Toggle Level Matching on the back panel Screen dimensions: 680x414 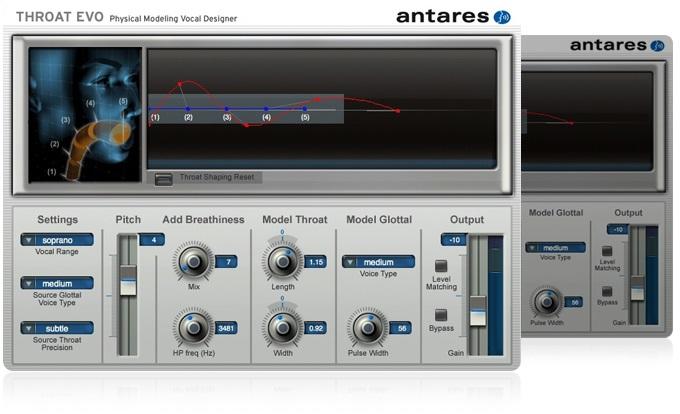(x=607, y=250)
